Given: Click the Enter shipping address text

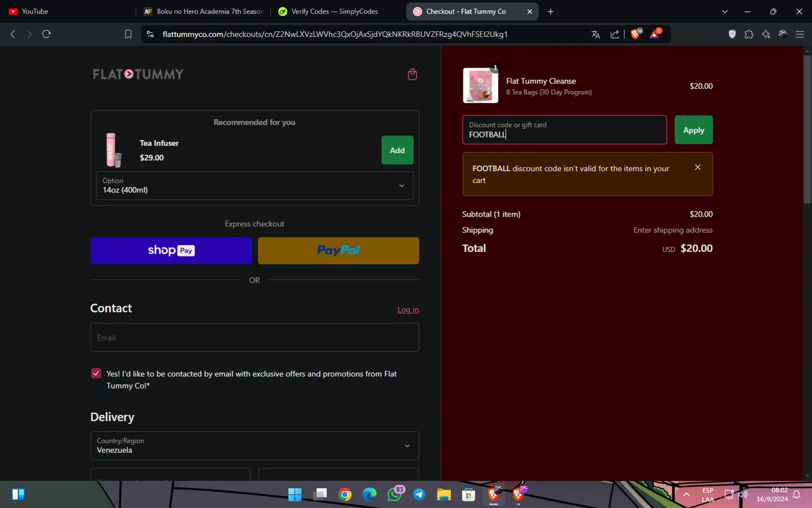Looking at the screenshot, I should click(x=673, y=230).
